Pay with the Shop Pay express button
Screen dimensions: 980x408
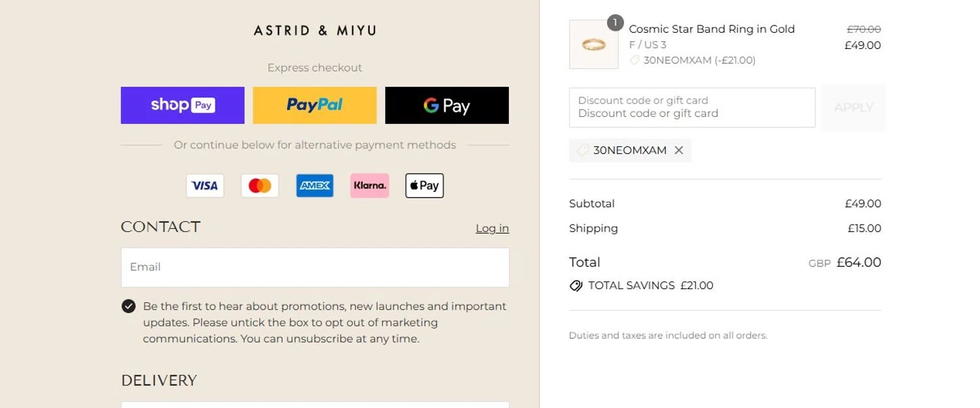pos(182,105)
